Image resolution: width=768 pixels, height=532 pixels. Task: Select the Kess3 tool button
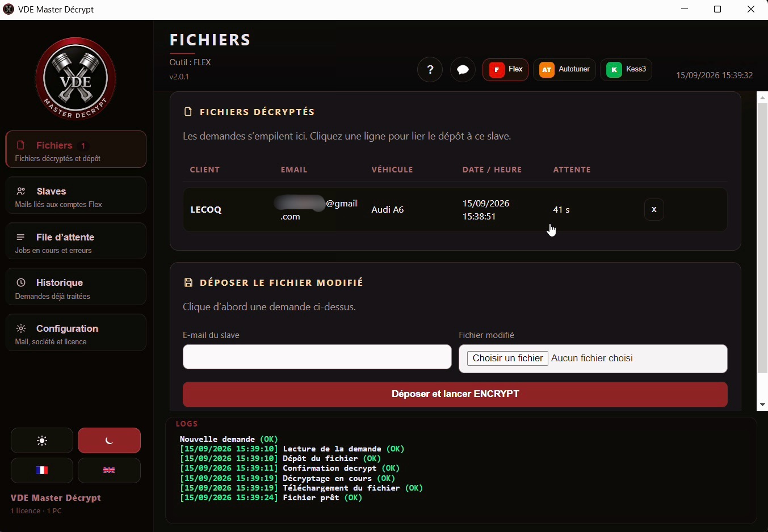[627, 70]
